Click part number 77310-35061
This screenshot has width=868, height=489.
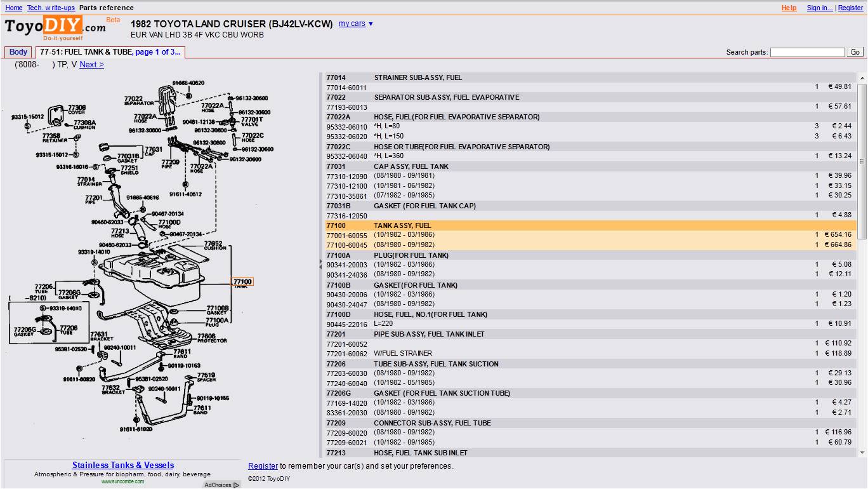coord(346,196)
